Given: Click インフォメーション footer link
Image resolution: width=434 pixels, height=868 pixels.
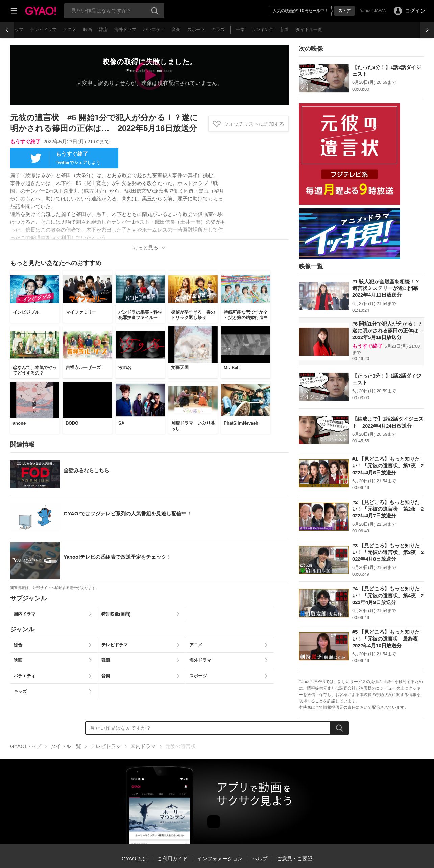Looking at the screenshot, I should [220, 858].
